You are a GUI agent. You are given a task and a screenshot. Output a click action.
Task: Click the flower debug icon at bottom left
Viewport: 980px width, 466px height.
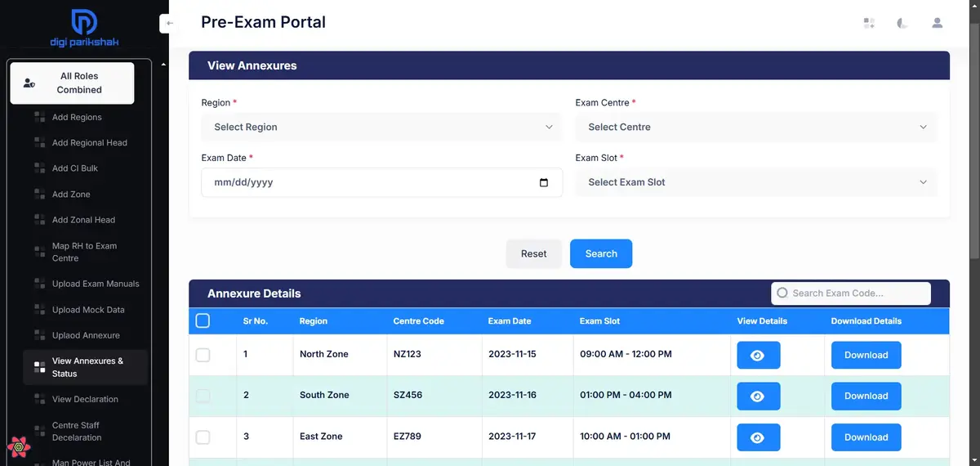click(19, 447)
